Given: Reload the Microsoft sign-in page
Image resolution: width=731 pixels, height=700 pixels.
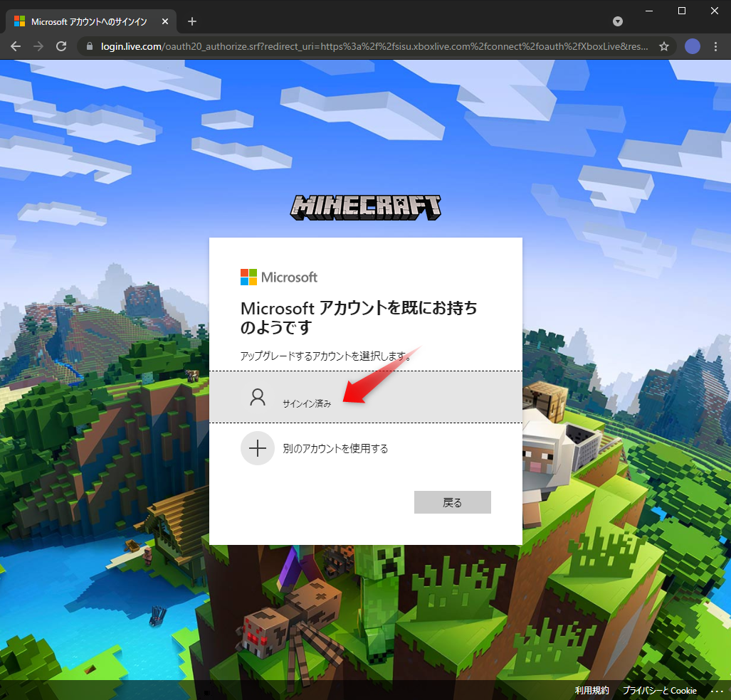Looking at the screenshot, I should (x=61, y=46).
